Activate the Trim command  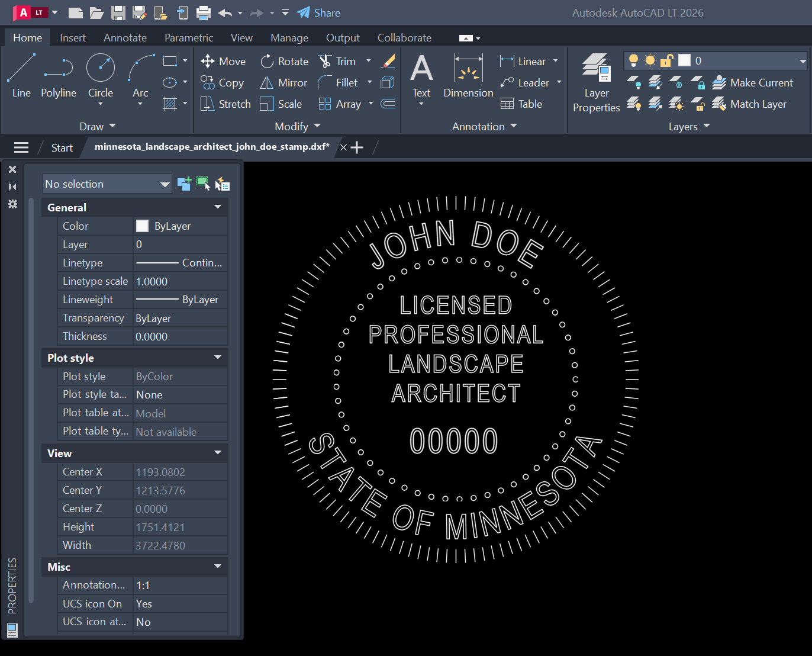pos(337,61)
